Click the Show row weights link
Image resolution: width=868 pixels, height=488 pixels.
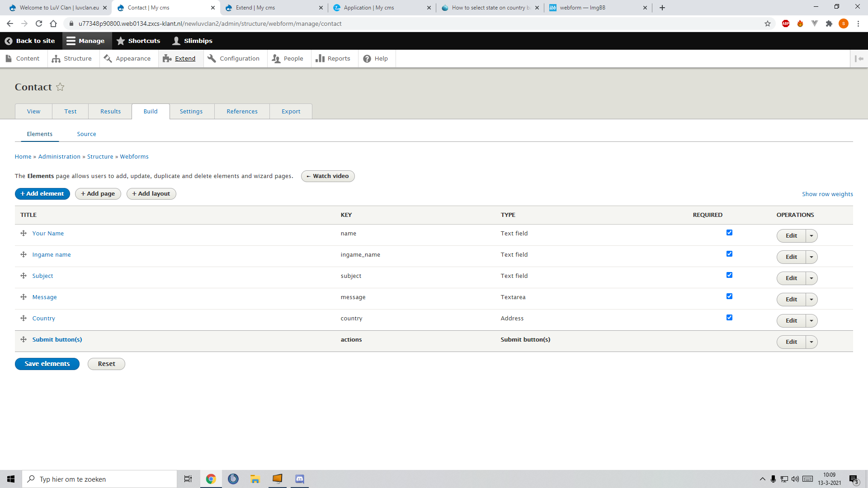(827, 194)
